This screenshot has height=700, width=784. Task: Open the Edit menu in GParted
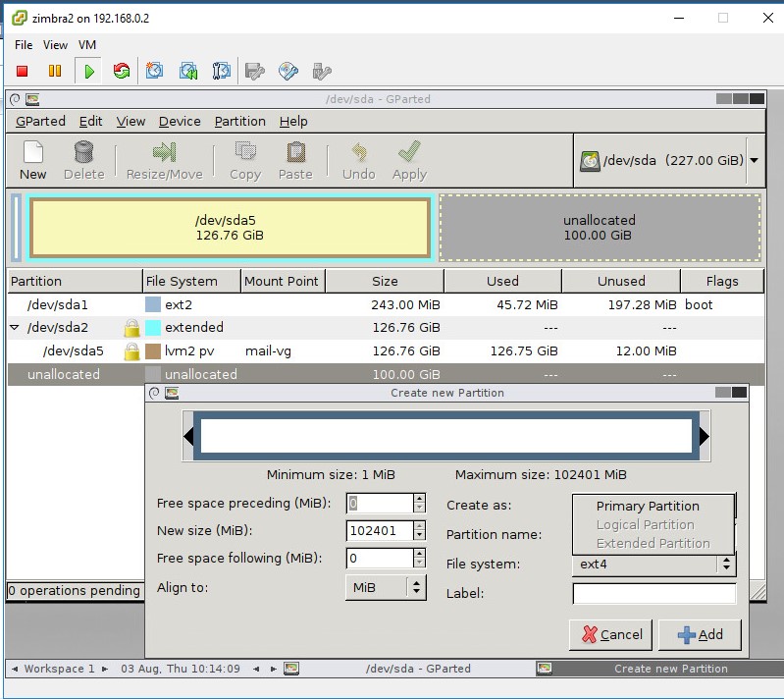[x=90, y=122]
